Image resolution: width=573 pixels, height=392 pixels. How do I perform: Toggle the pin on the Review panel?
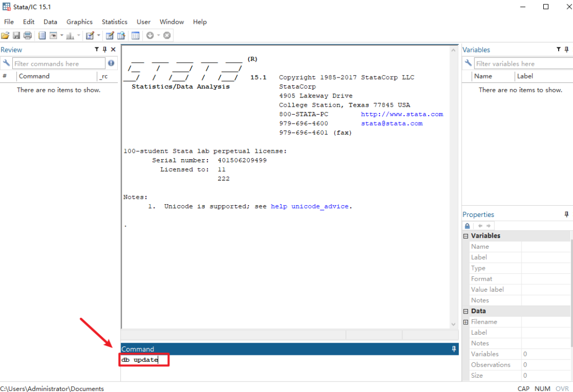click(105, 49)
